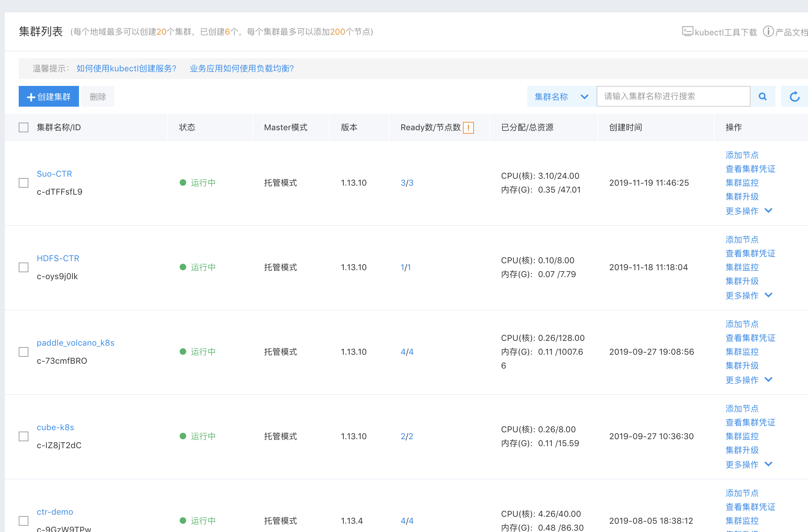Viewport: 808px width, 532px height.
Task: Click 集群升级 for HDFS-CTR
Action: click(x=742, y=281)
